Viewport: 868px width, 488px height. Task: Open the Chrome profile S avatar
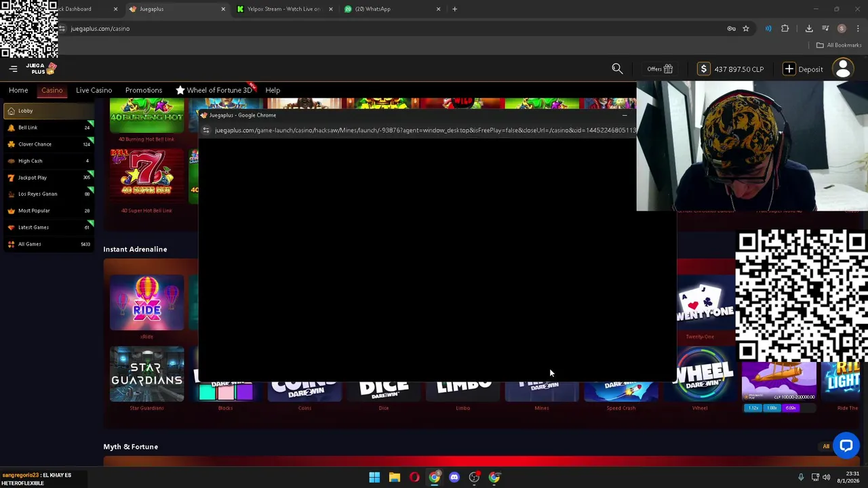pyautogui.click(x=842, y=28)
